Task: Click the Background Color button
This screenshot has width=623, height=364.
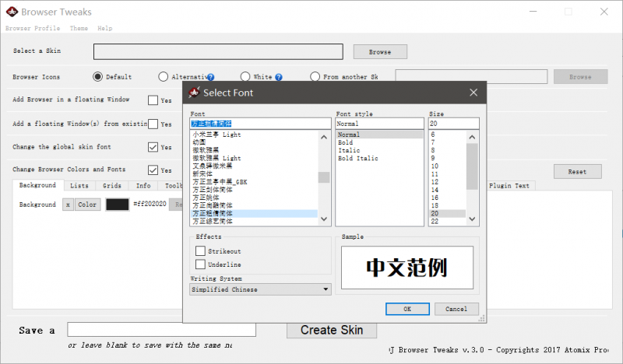Action: pyautogui.click(x=87, y=205)
